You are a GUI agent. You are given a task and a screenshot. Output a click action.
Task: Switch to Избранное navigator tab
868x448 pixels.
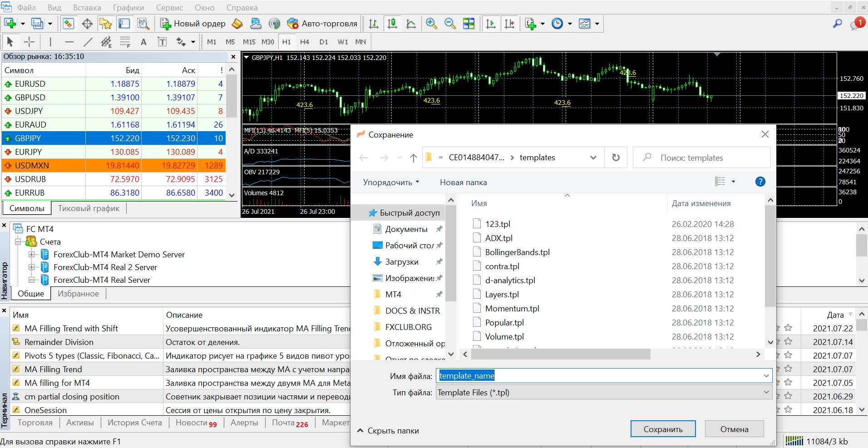coord(78,294)
